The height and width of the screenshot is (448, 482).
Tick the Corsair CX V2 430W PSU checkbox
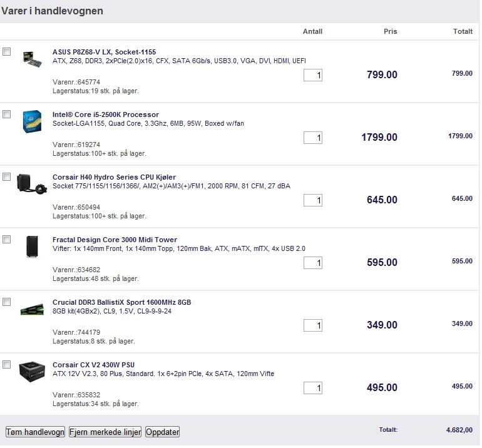7,365
